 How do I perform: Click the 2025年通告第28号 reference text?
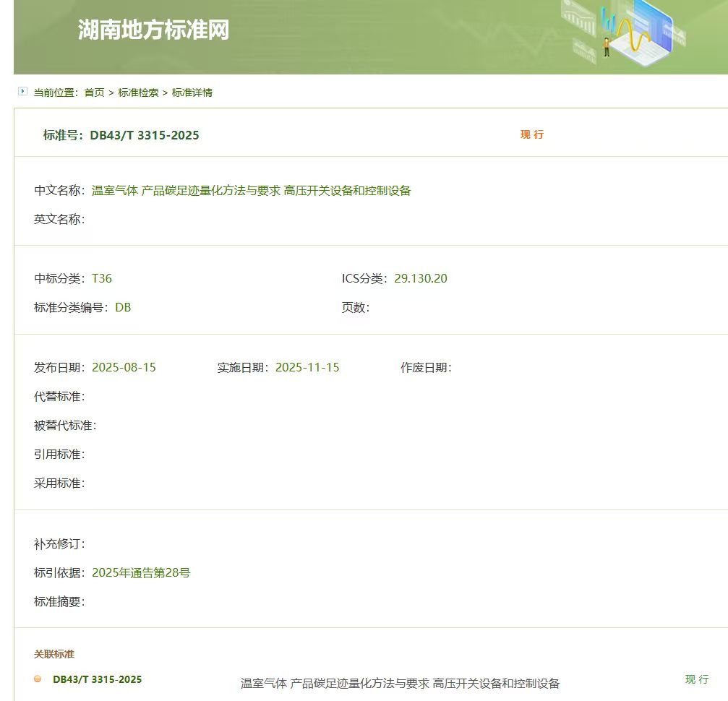[141, 572]
